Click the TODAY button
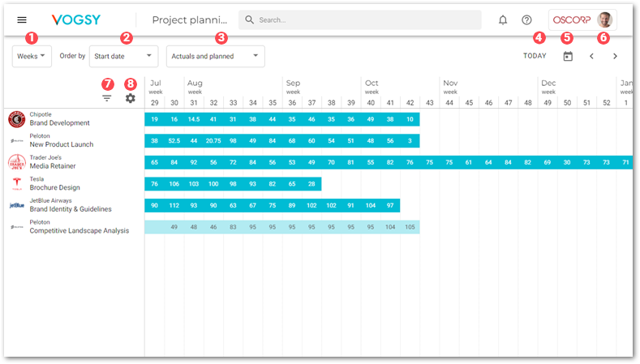The width and height of the screenshot is (640, 364). 535,56
